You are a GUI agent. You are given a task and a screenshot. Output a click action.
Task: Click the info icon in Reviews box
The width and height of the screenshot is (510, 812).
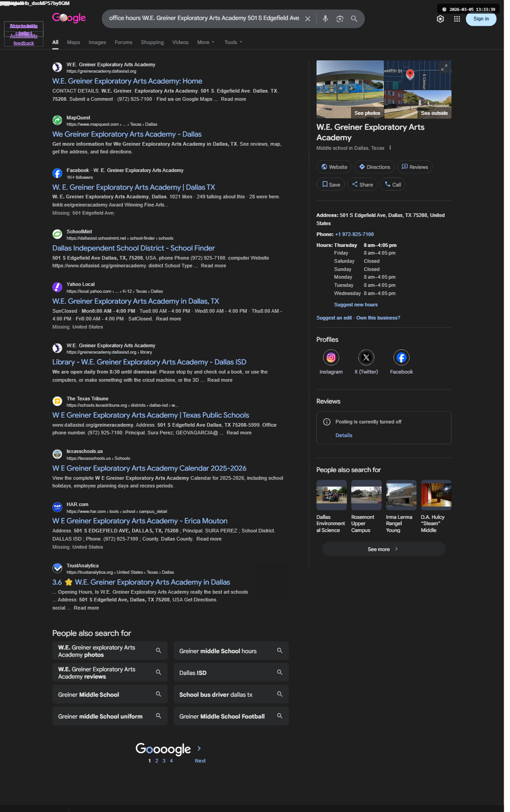[327, 422]
